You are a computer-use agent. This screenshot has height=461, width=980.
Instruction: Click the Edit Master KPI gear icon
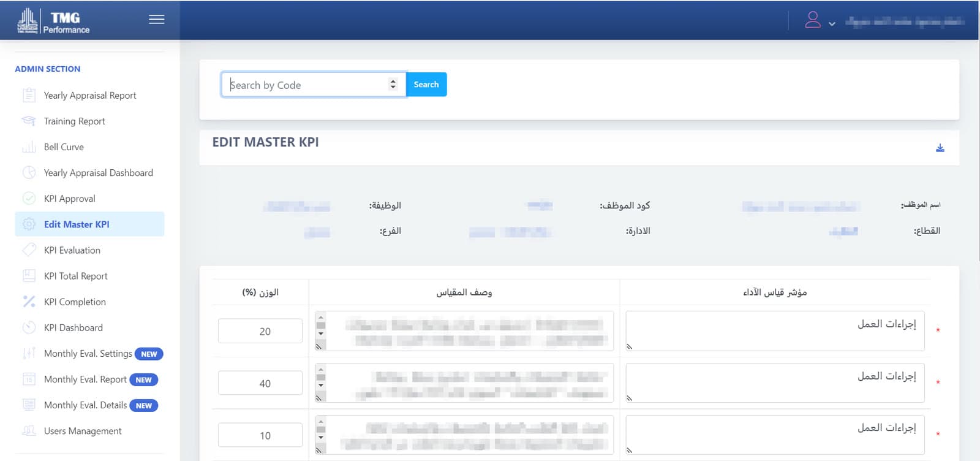point(29,224)
